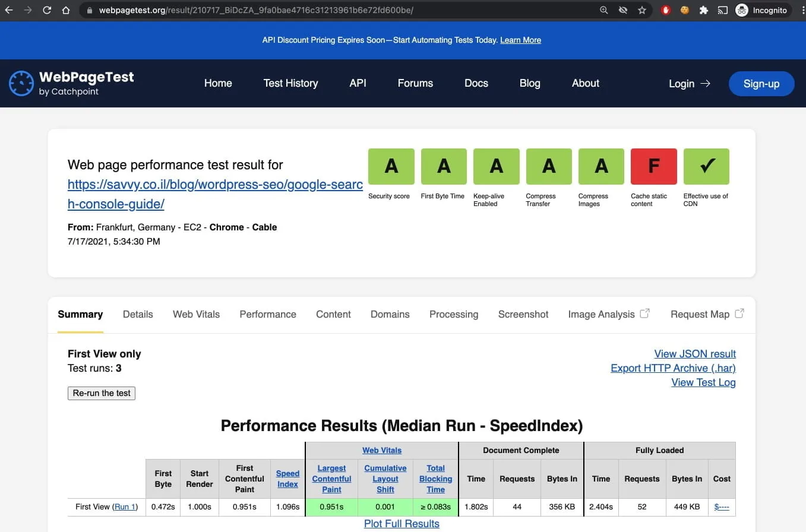Switch to the Web Vitals tab
Image resolution: width=806 pixels, height=532 pixels.
(196, 314)
